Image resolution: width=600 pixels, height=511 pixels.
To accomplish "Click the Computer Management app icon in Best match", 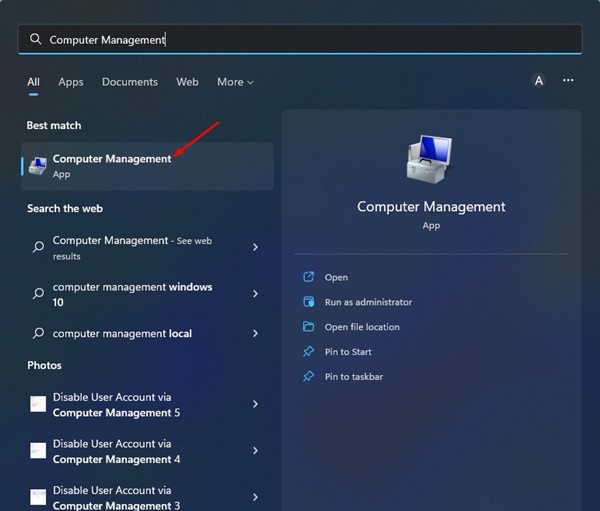I will tap(37, 166).
